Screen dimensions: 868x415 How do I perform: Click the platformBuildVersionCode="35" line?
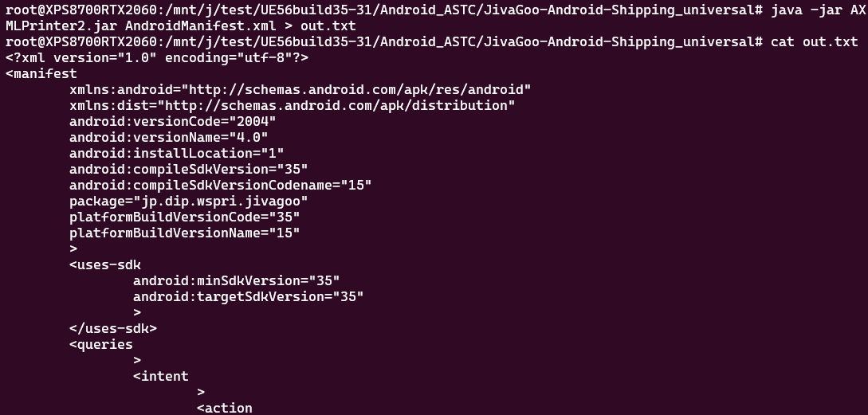coord(184,217)
